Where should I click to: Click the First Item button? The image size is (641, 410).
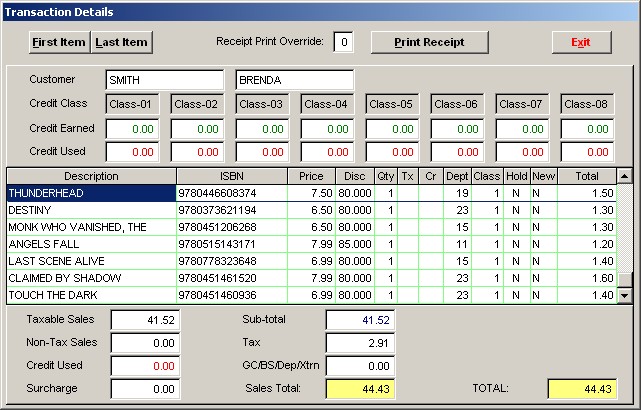[x=59, y=42]
